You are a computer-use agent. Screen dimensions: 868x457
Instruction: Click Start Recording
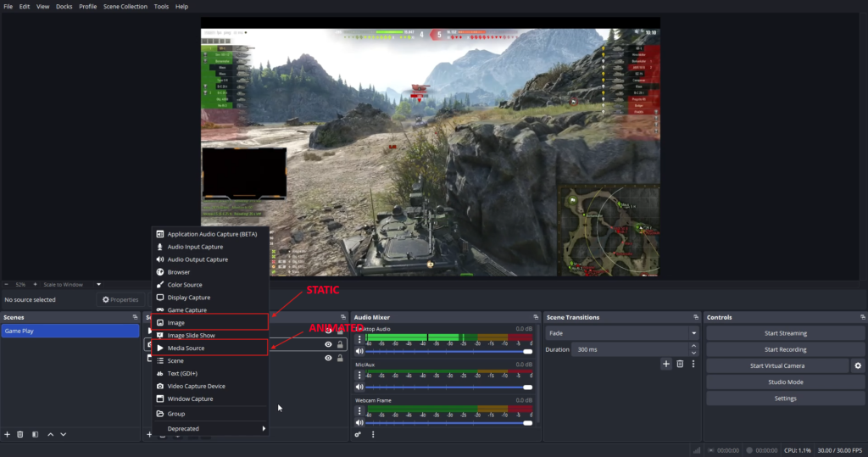786,349
